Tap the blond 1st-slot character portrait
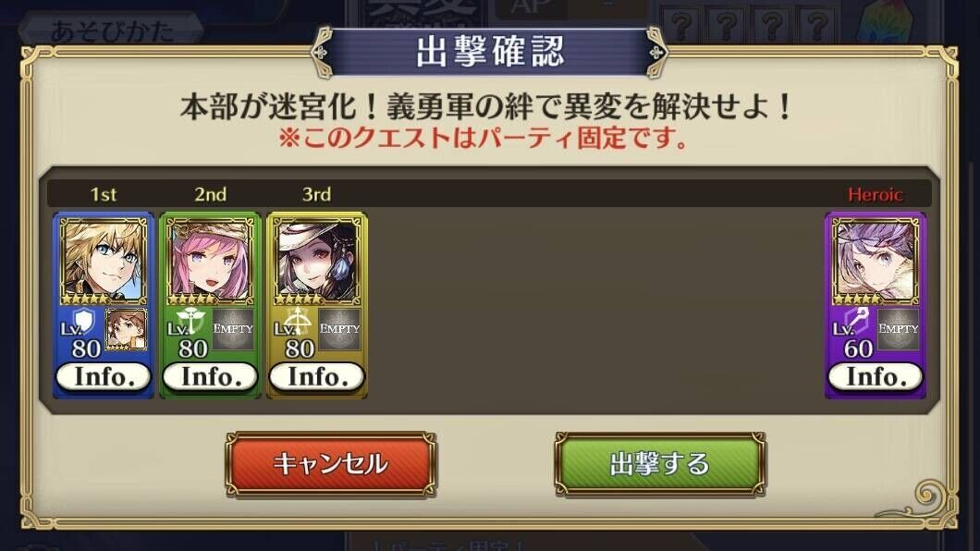Screen dimensions: 980x551 [104, 261]
